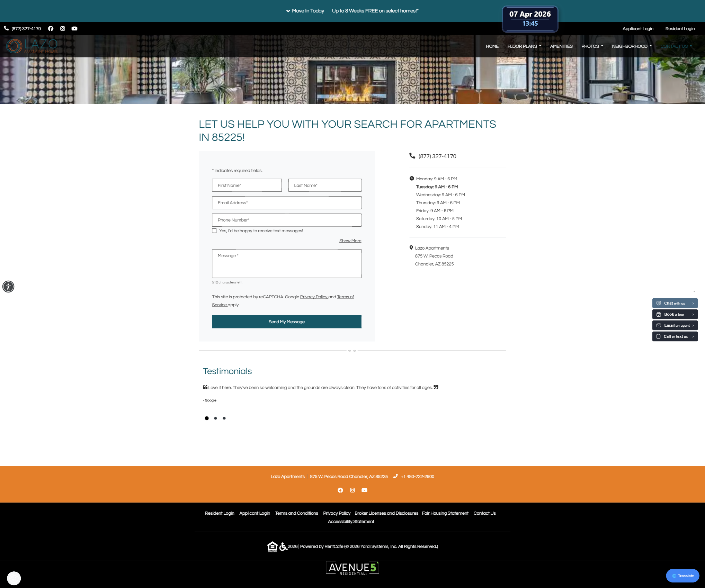
Task: Go to the Home menu item
Action: click(x=492, y=46)
